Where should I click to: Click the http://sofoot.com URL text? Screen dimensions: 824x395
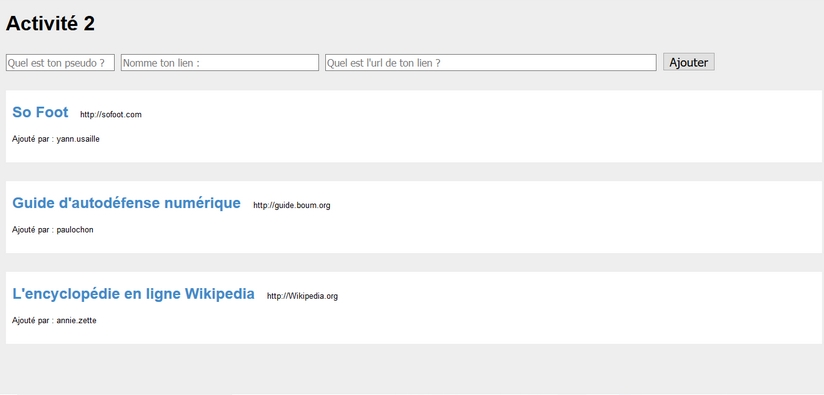(111, 115)
